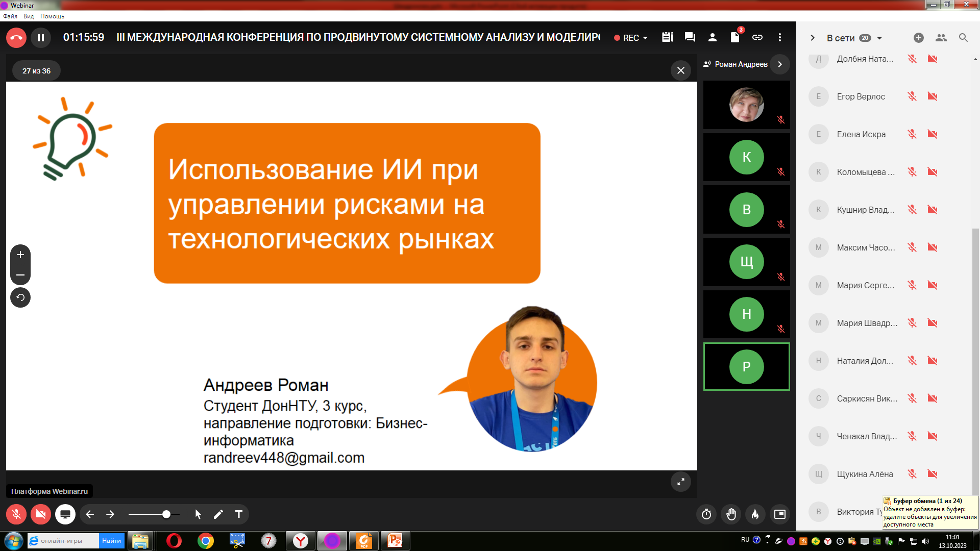Expand the Роман Андреев speaker chevron
Viewport: 980px width, 551px height.
[780, 64]
